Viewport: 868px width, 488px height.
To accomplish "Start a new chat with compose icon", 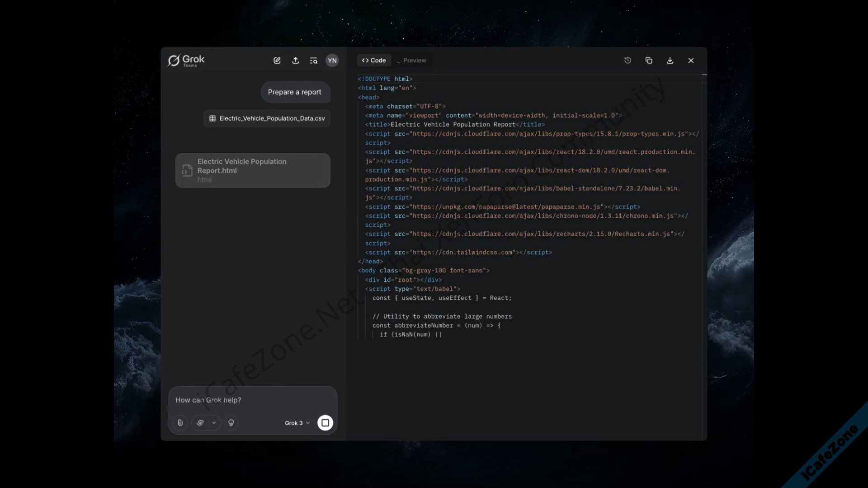I will [x=277, y=61].
